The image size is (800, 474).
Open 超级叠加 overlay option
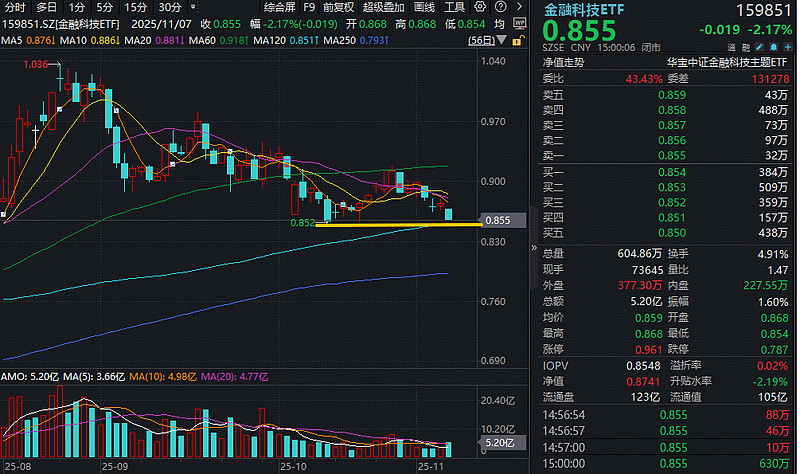(384, 7)
